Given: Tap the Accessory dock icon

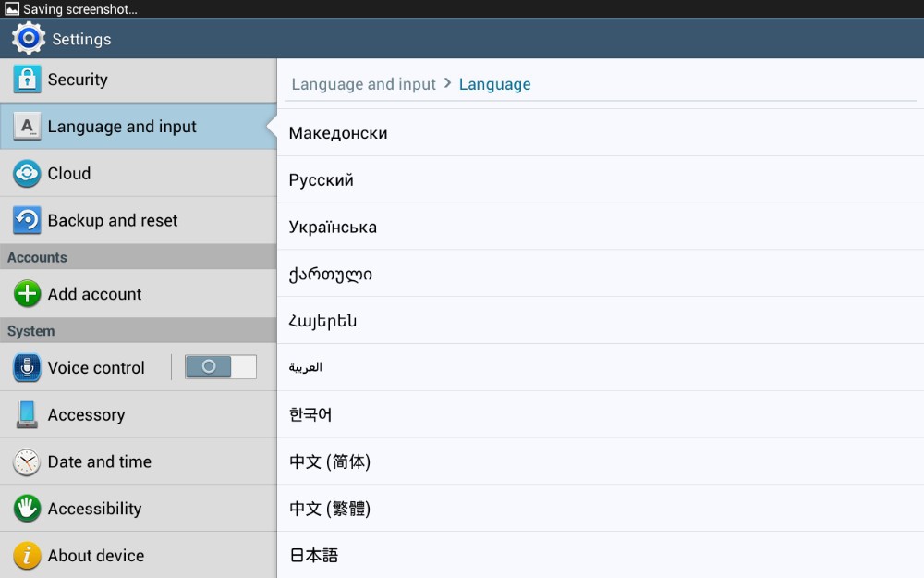Looking at the screenshot, I should [x=27, y=414].
